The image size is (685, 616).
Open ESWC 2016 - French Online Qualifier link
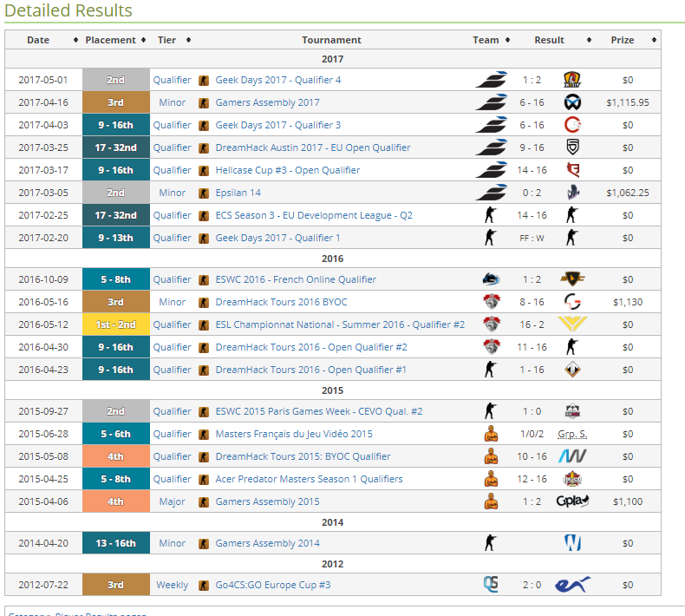tap(296, 279)
